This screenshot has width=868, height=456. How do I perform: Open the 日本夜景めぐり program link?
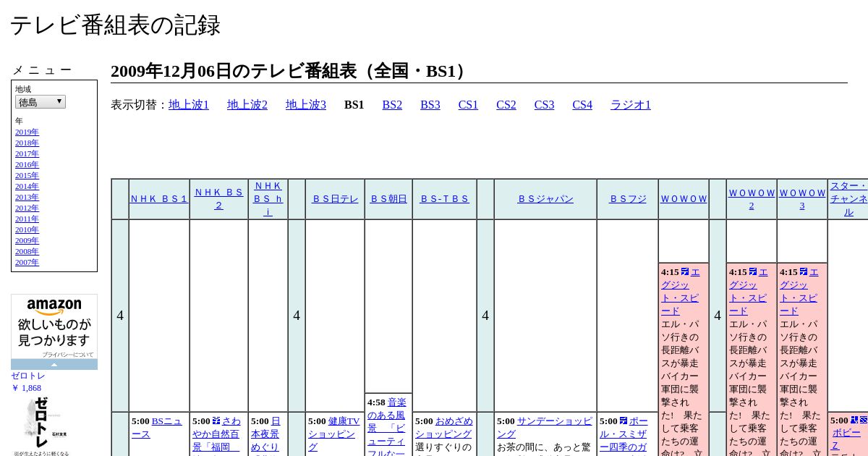click(x=265, y=434)
